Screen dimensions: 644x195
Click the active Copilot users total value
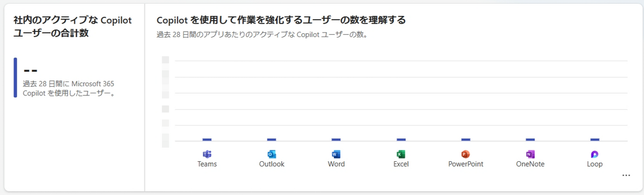[30, 71]
